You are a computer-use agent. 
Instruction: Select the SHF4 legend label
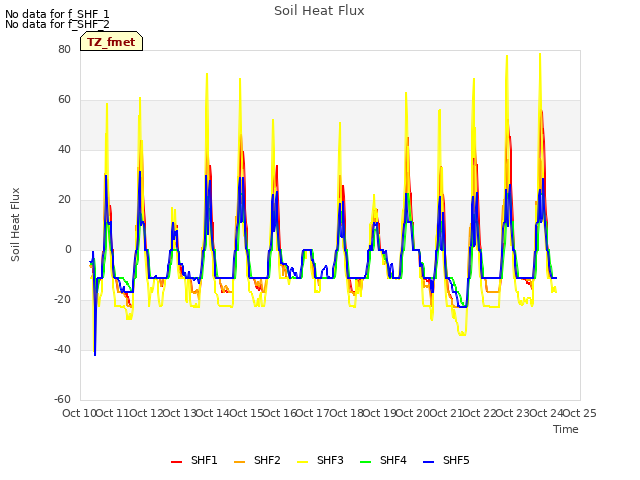tap(393, 460)
